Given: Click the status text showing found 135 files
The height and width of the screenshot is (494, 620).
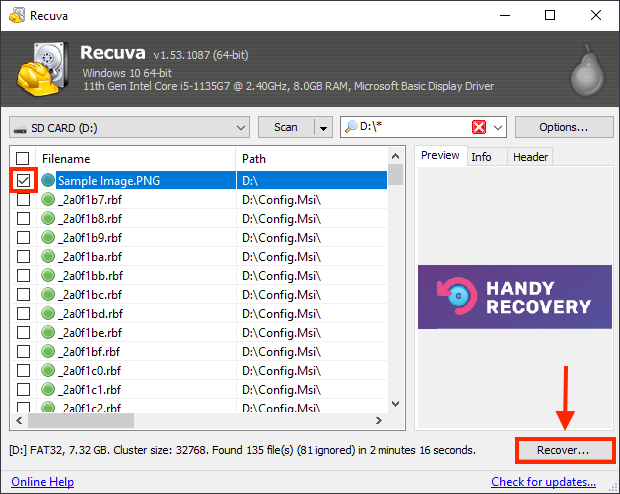Looking at the screenshot, I should 242,450.
